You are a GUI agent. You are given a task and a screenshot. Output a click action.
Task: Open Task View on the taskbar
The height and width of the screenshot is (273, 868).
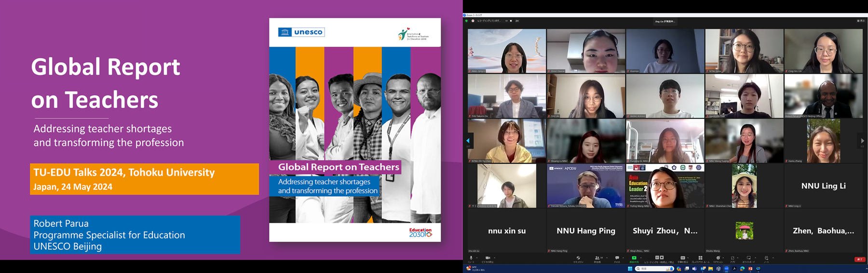point(687,269)
